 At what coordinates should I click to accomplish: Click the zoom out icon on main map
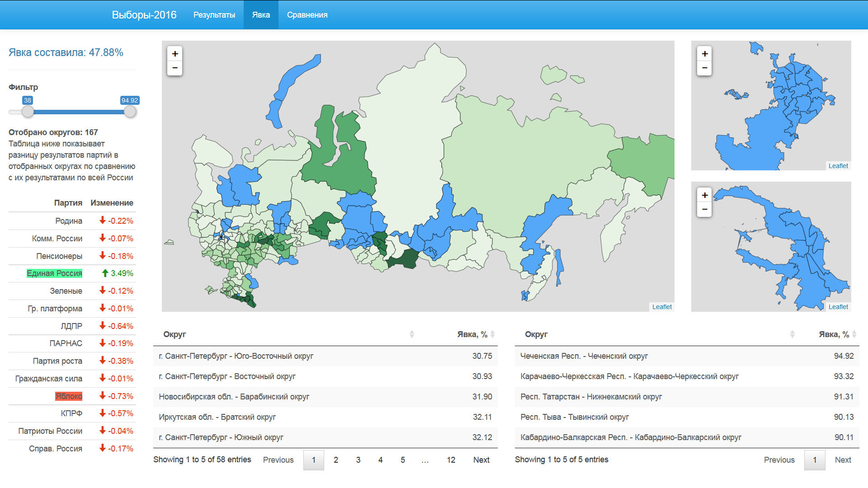(175, 67)
